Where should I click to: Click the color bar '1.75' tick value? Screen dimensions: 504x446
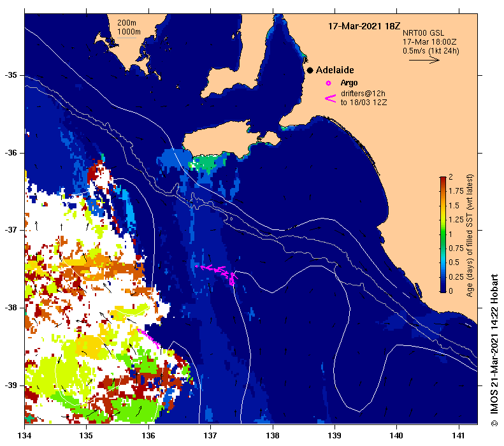456,191
